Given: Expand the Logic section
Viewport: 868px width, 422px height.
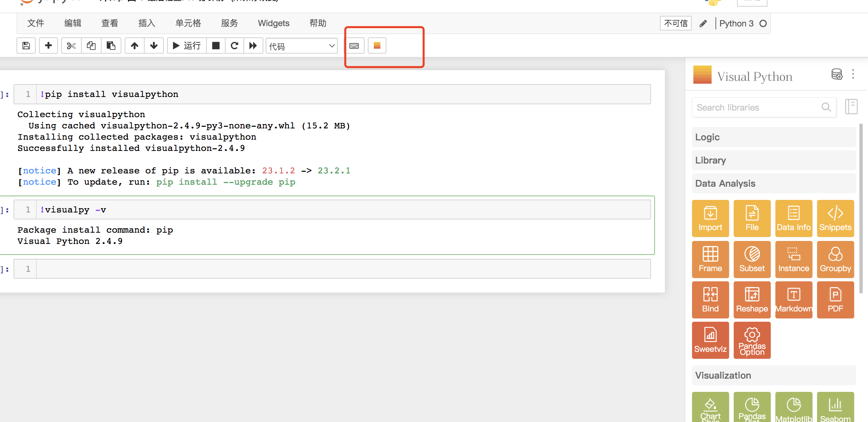Looking at the screenshot, I should (774, 137).
